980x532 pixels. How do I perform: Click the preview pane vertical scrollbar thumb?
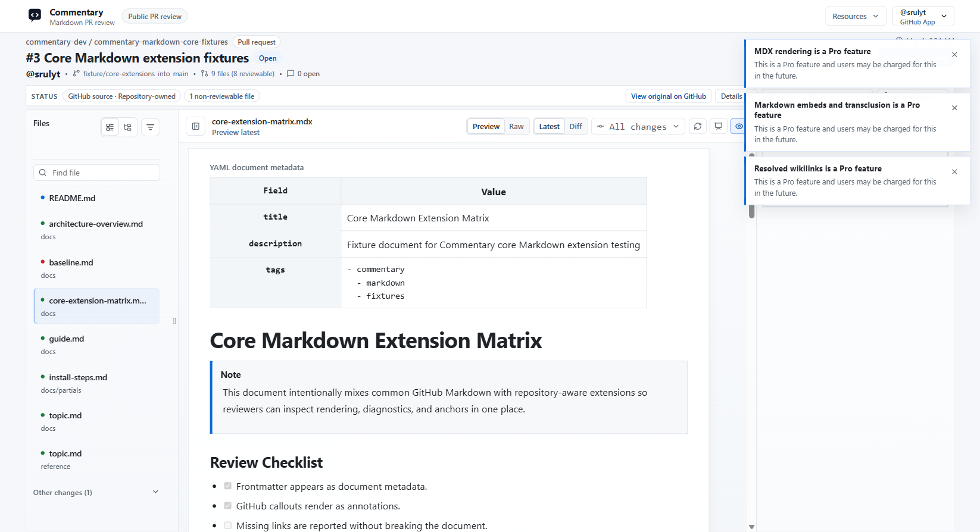pos(752,186)
